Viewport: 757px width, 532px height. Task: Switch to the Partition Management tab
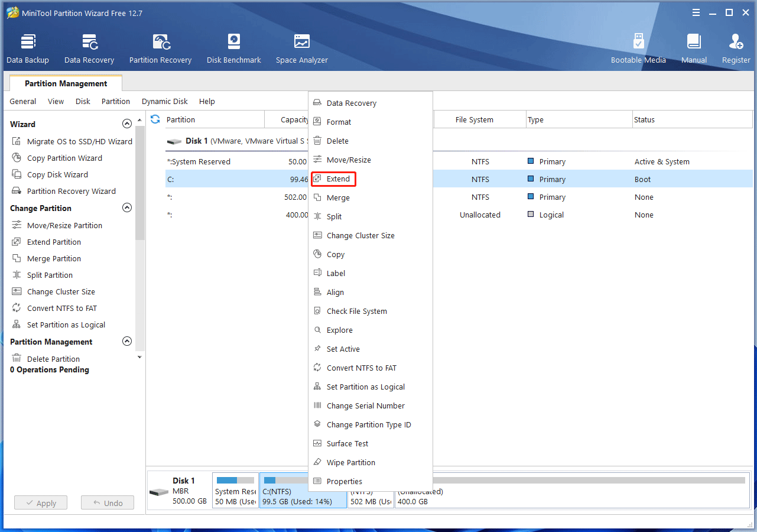66,83
